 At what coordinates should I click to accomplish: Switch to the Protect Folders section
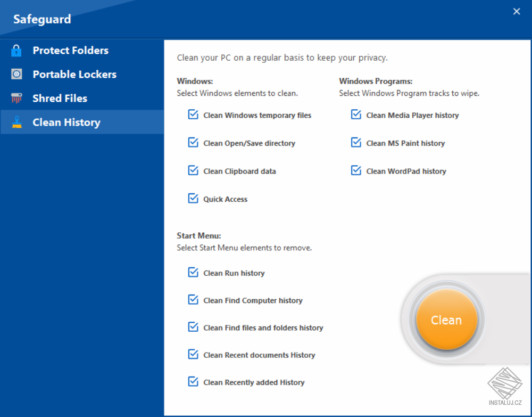point(70,50)
